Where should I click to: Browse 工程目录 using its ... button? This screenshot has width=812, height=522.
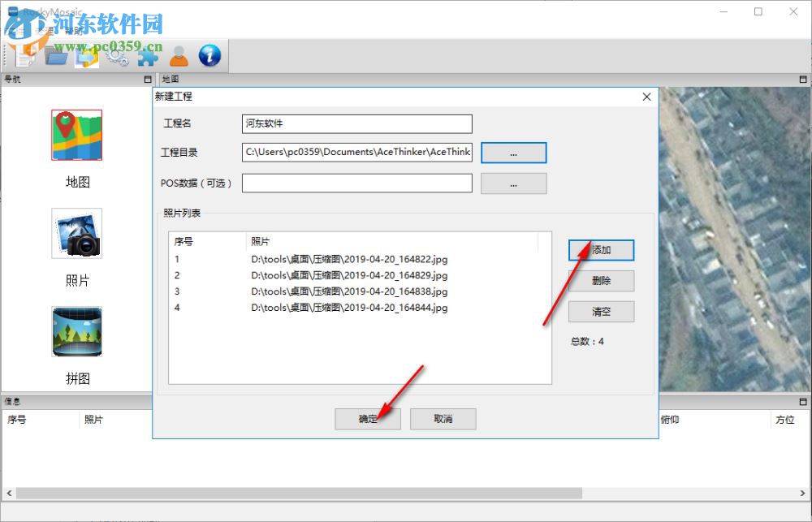[x=513, y=153]
